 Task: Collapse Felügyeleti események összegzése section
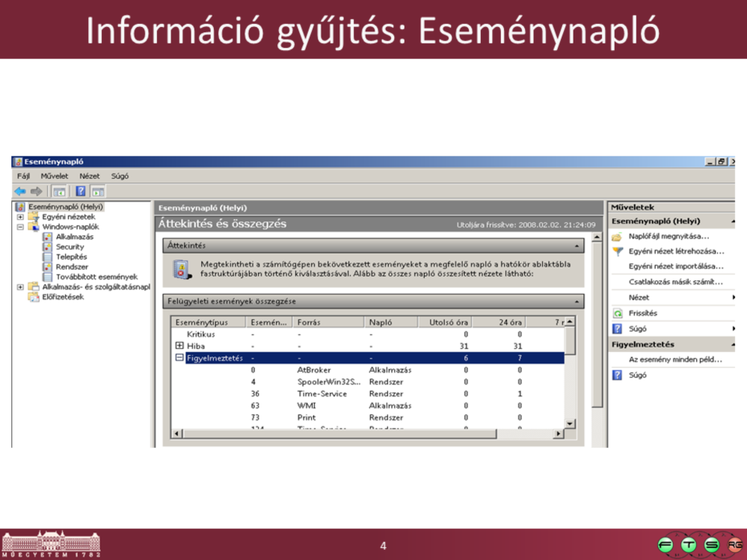(577, 301)
